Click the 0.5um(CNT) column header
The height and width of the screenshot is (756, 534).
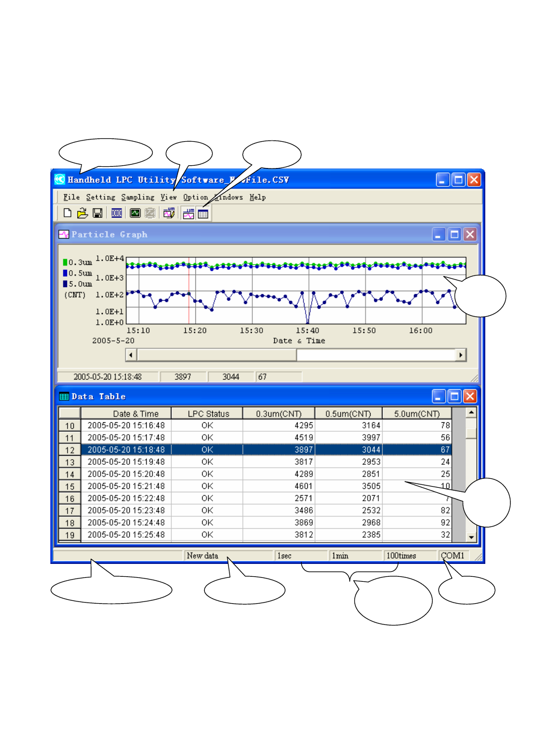348,413
